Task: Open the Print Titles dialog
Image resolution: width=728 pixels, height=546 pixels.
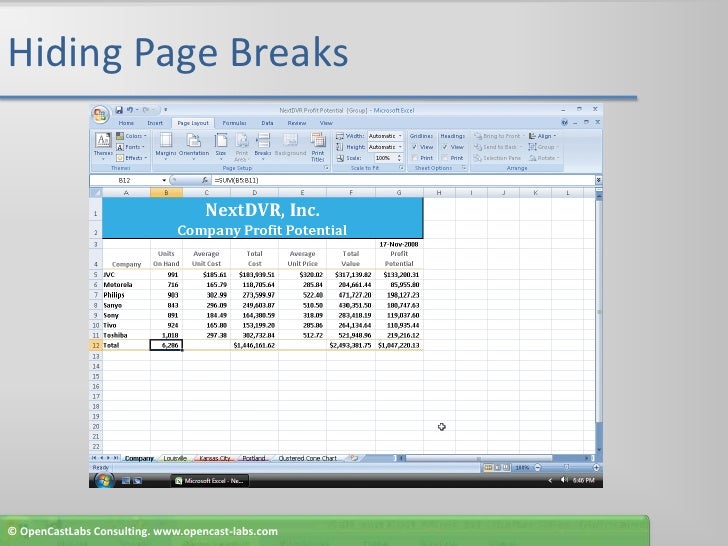Action: 318,147
